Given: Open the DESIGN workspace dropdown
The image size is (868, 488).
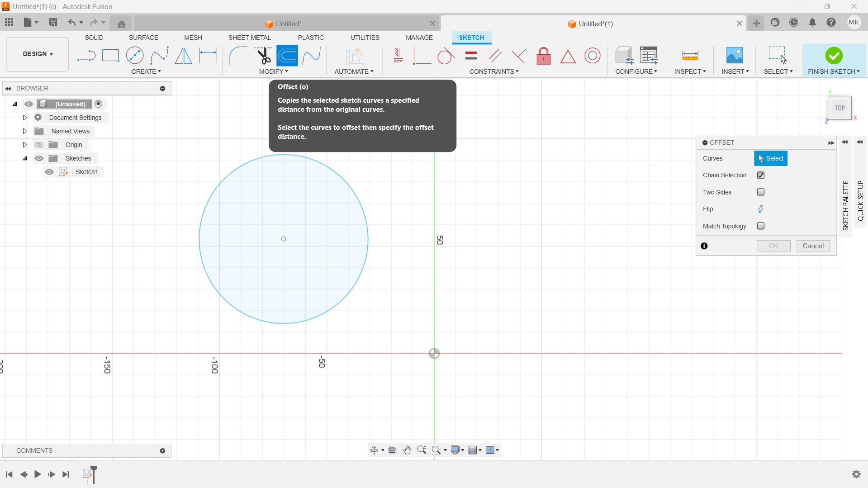Looking at the screenshot, I should pyautogui.click(x=38, y=54).
